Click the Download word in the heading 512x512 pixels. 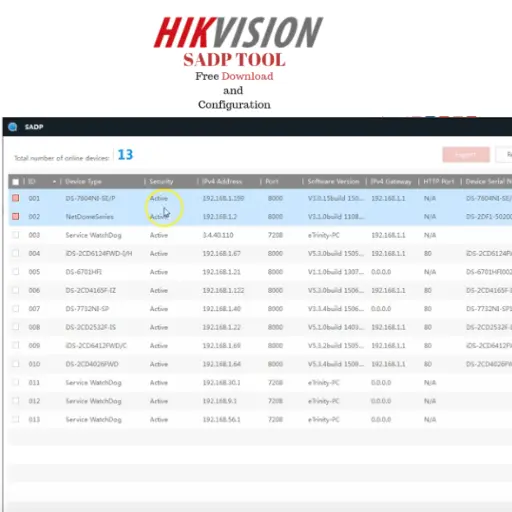click(x=247, y=76)
